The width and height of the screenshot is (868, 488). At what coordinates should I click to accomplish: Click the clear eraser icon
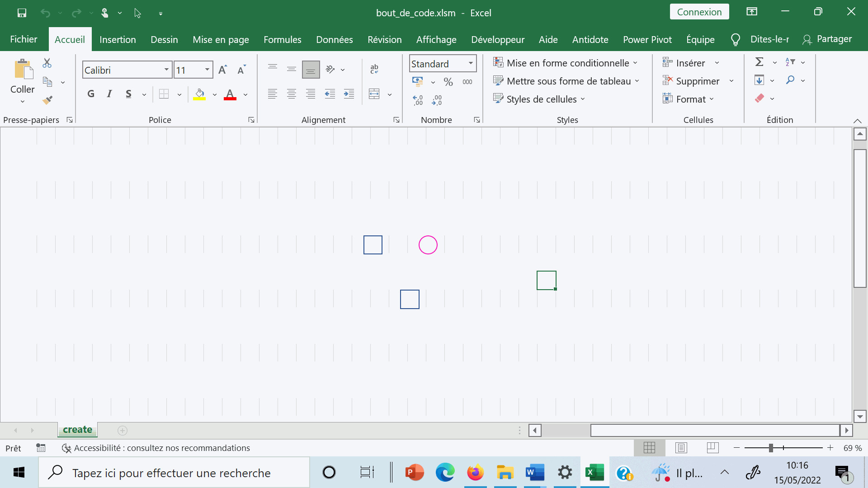coord(759,99)
